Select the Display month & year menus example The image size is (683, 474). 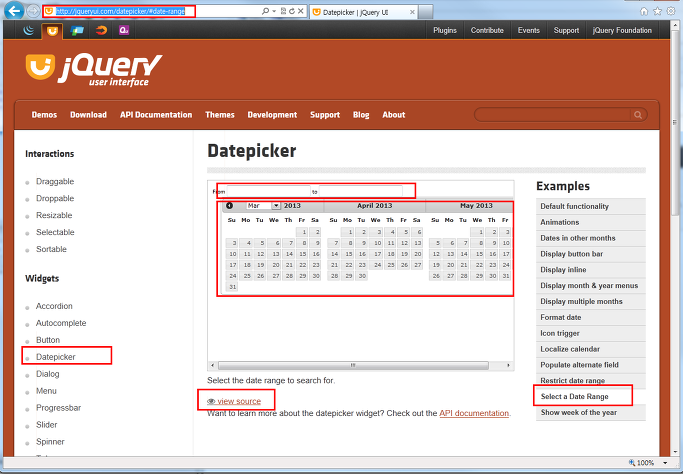tap(591, 286)
